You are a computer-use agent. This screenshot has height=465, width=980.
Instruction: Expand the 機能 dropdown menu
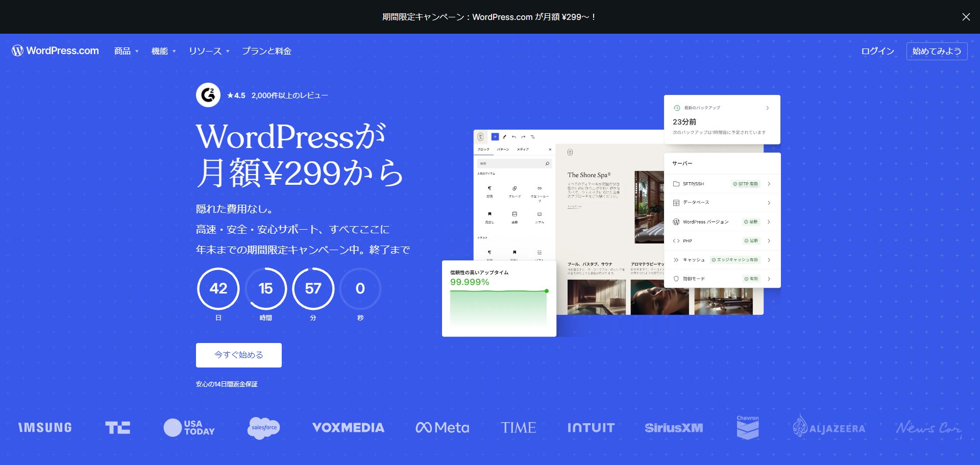163,52
